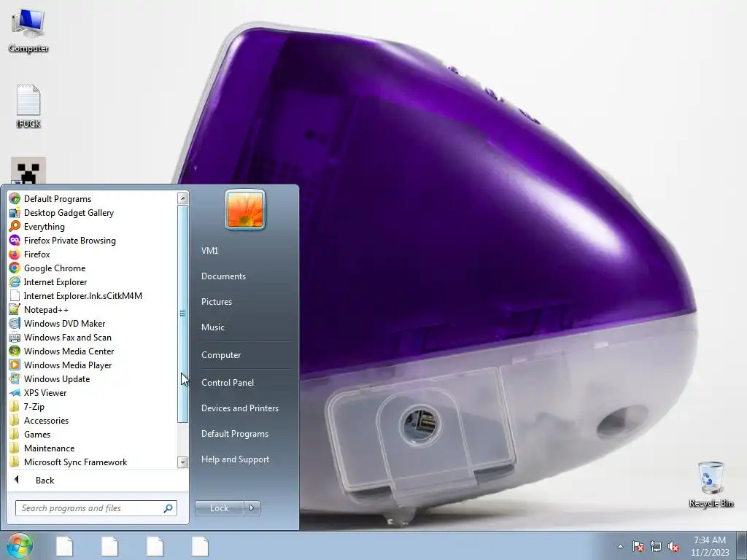Select the Recycle Bin desktop icon
The height and width of the screenshot is (560, 747).
point(711,484)
